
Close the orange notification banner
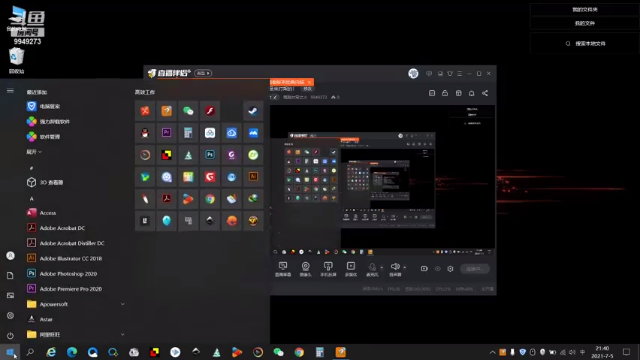(309, 82)
